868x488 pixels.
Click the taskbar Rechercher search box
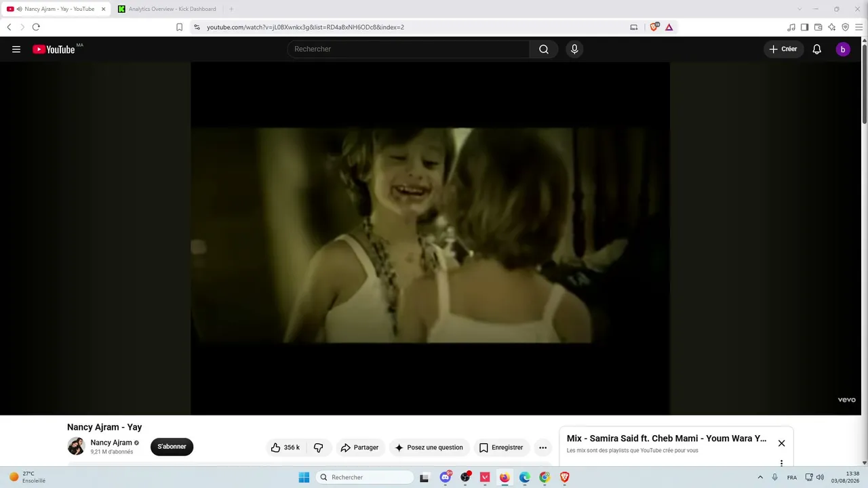365,477
